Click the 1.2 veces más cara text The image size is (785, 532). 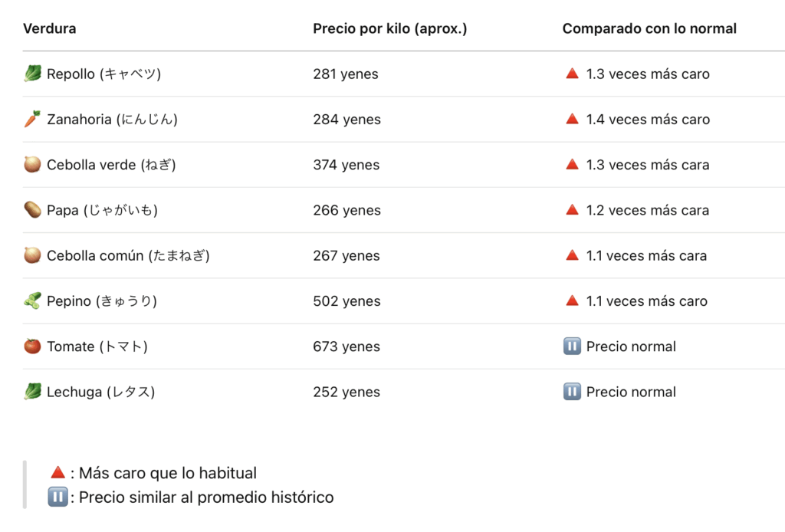(648, 210)
